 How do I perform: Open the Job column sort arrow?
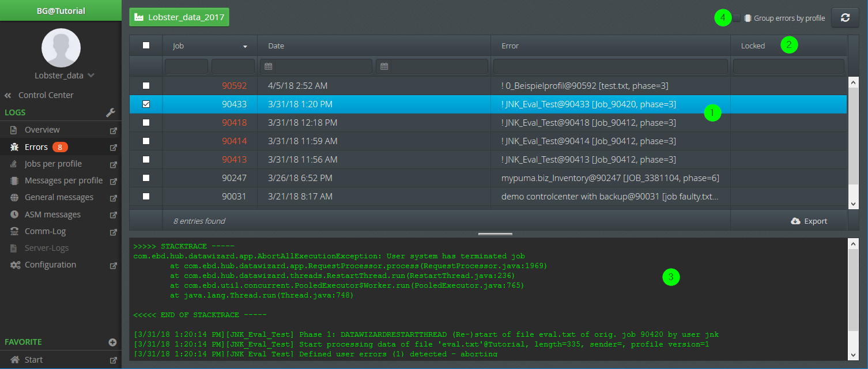click(245, 46)
